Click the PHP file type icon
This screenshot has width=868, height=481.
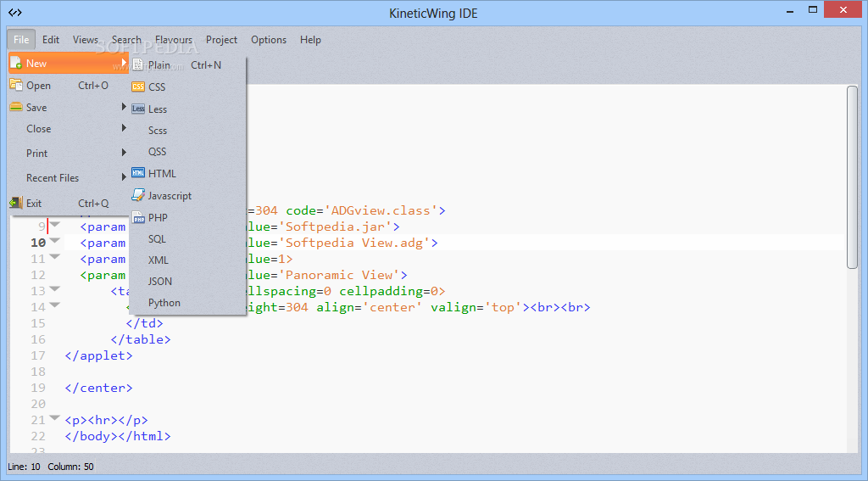pyautogui.click(x=138, y=217)
